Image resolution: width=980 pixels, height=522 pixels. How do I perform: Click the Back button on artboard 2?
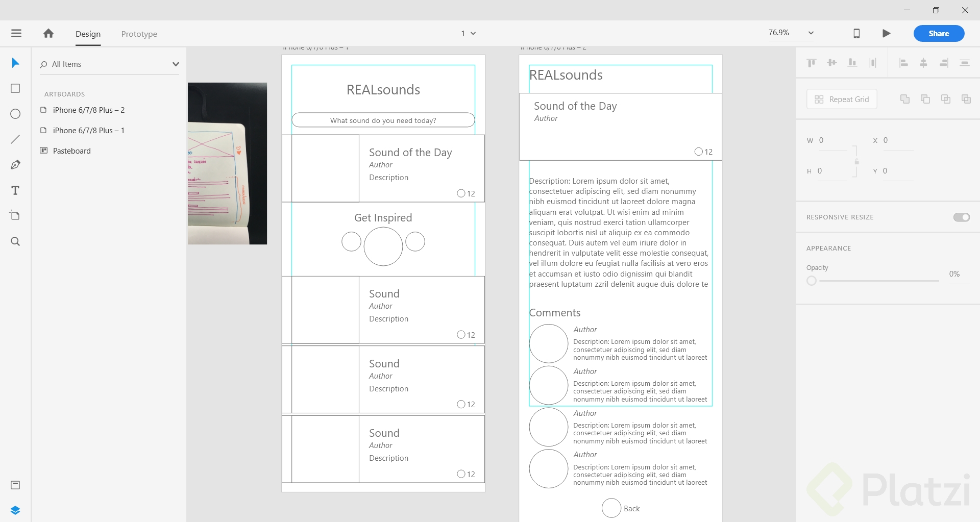click(621, 508)
